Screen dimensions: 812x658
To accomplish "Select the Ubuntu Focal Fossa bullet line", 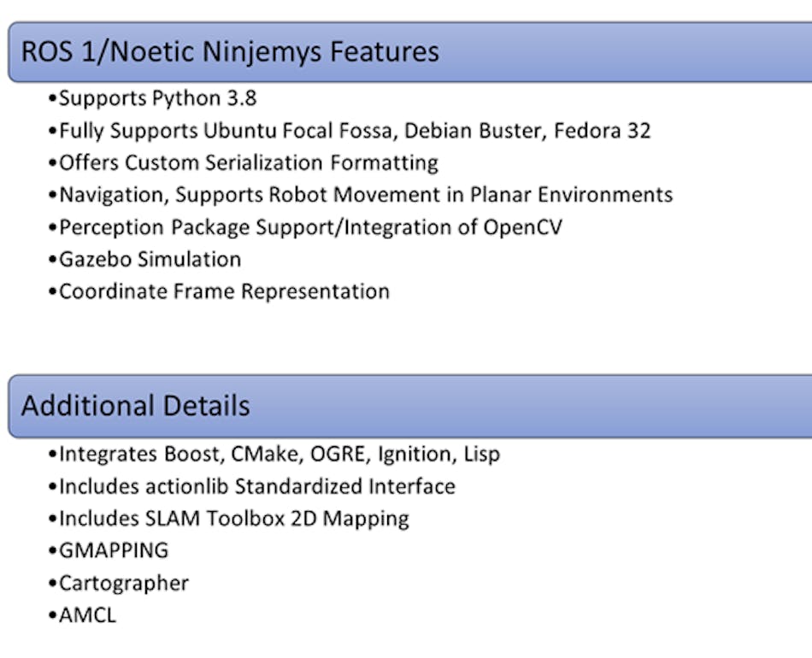I will 350,131.
